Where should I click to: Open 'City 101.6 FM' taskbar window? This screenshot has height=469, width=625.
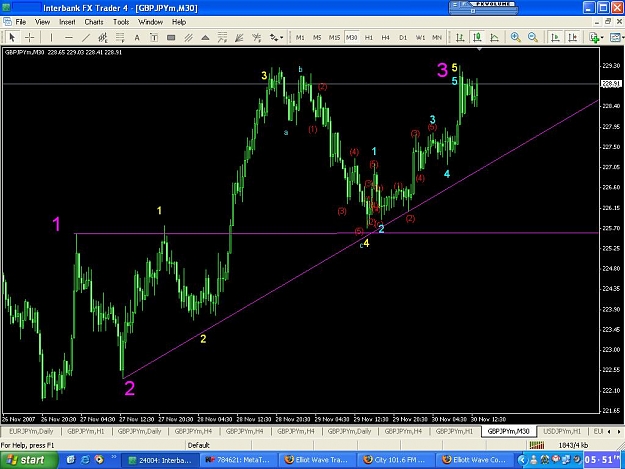click(x=396, y=460)
